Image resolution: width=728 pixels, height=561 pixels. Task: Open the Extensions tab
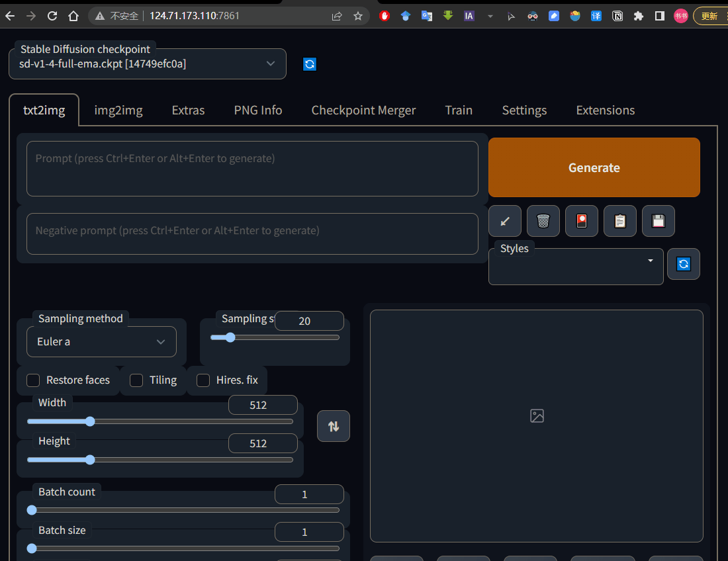pos(605,110)
